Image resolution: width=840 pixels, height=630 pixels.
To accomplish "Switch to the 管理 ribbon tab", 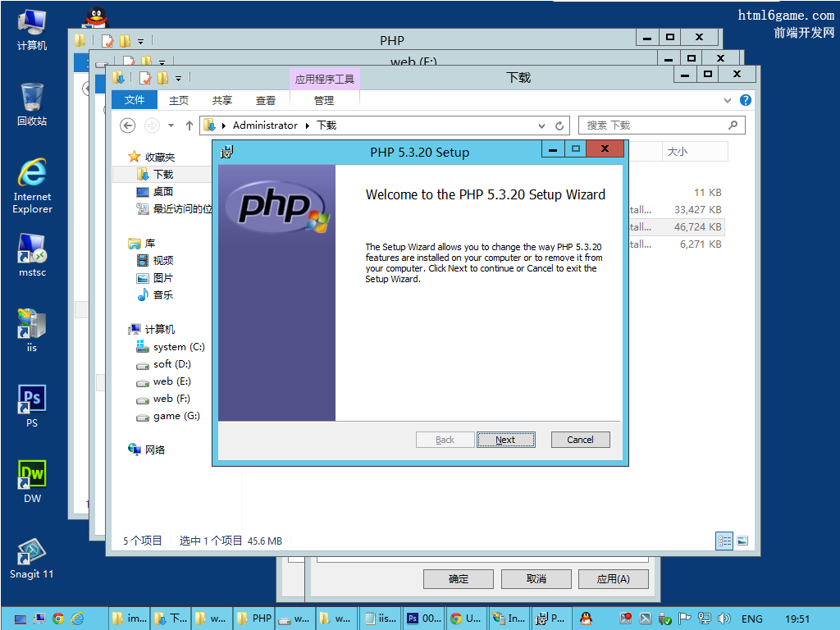I will click(323, 100).
